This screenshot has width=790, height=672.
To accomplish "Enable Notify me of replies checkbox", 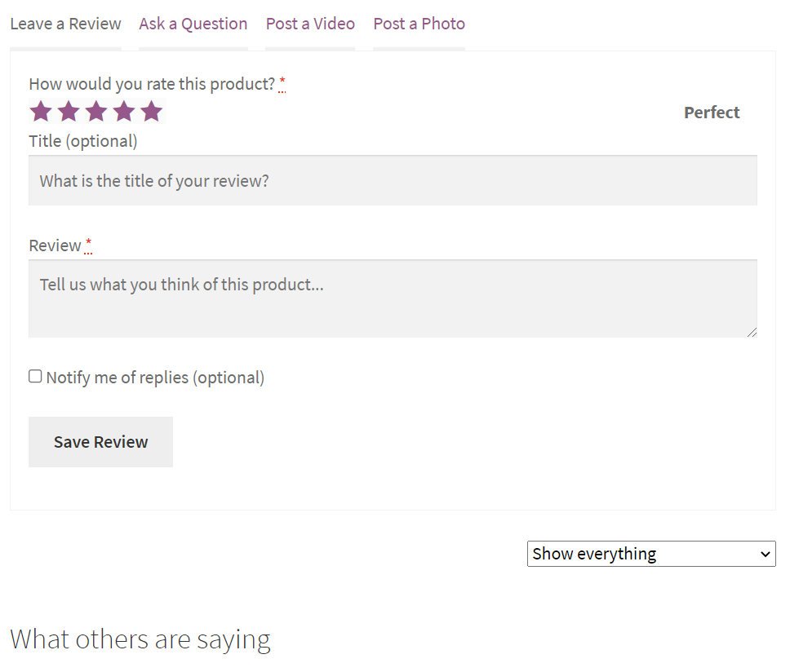I will point(35,376).
